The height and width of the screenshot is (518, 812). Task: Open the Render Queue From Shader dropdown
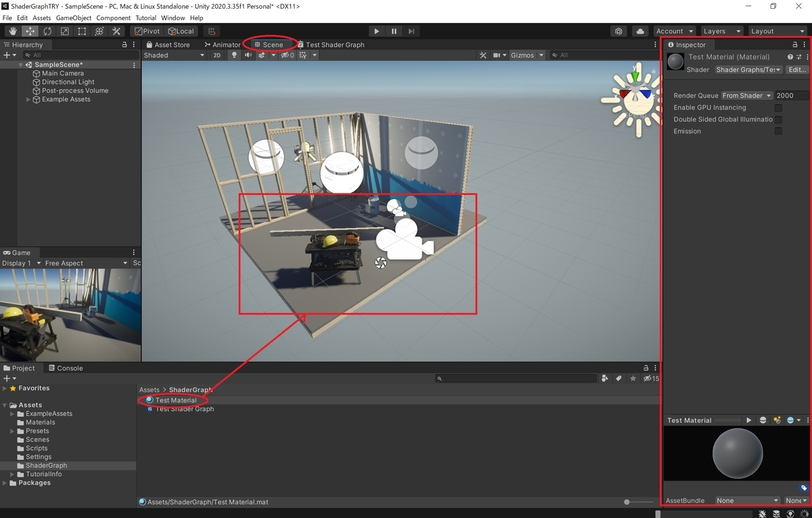point(747,96)
